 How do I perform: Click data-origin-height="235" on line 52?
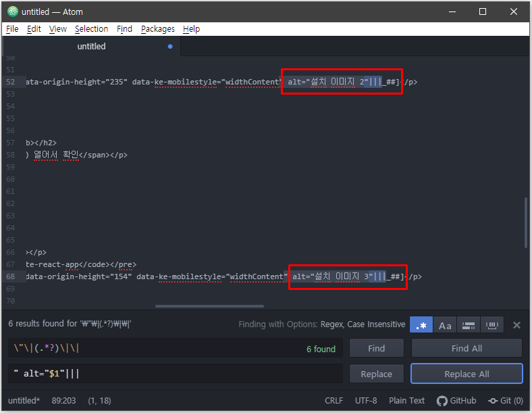click(76, 82)
